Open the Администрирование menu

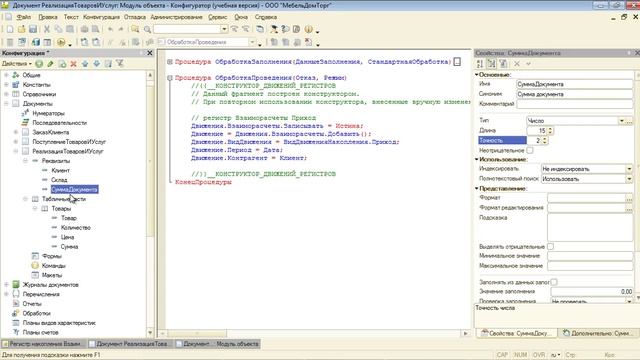(176, 17)
